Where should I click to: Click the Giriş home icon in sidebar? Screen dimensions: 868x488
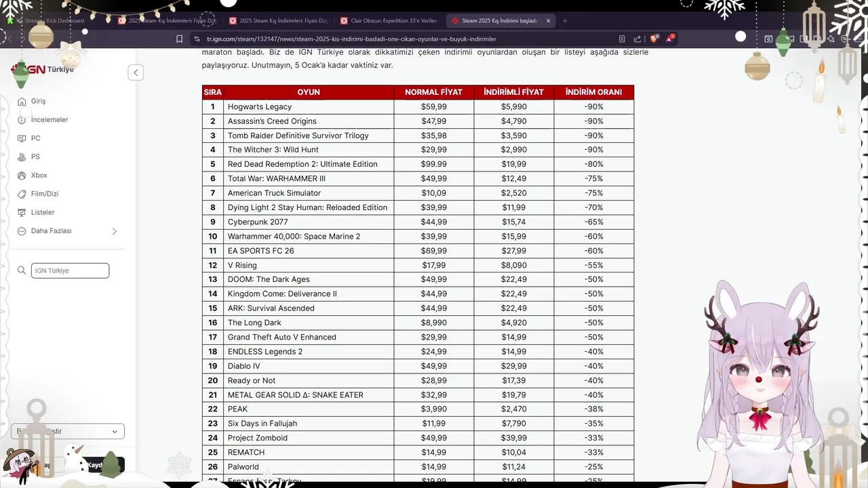pyautogui.click(x=22, y=102)
